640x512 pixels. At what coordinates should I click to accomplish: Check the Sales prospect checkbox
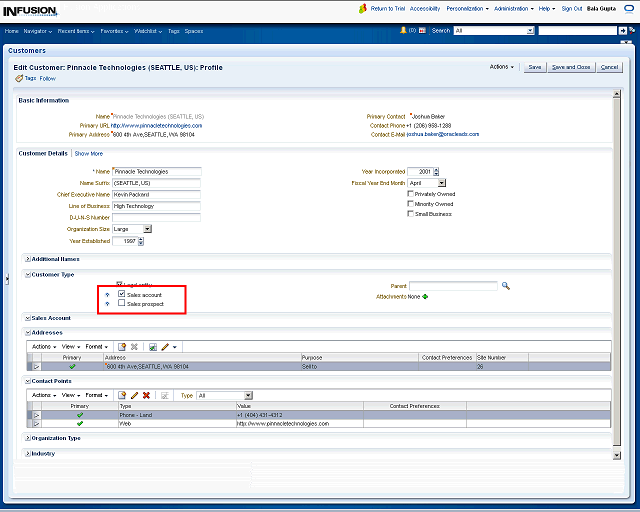[121, 303]
